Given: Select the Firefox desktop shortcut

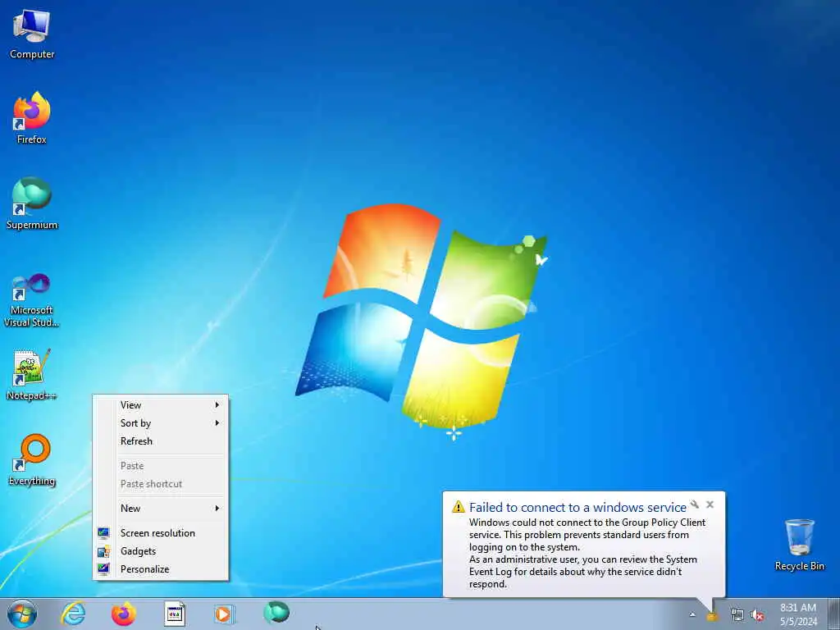Looking at the screenshot, I should click(x=32, y=118).
